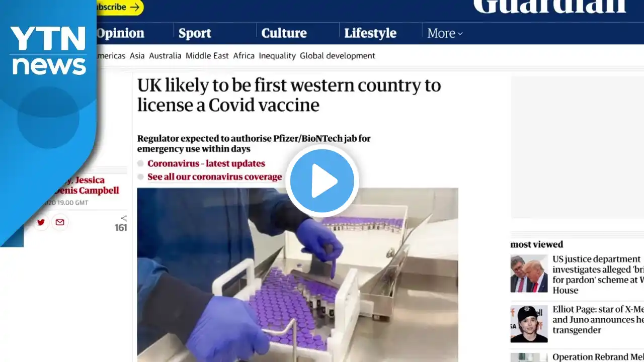Open Coronavirus – latest updates link
The image size is (644, 362).
click(206, 163)
